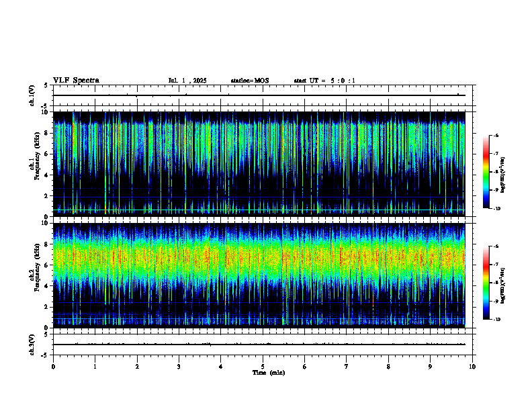Click the "0" tick on the time axis
Viewport: 532px width, 411px height.
[x=53, y=367]
